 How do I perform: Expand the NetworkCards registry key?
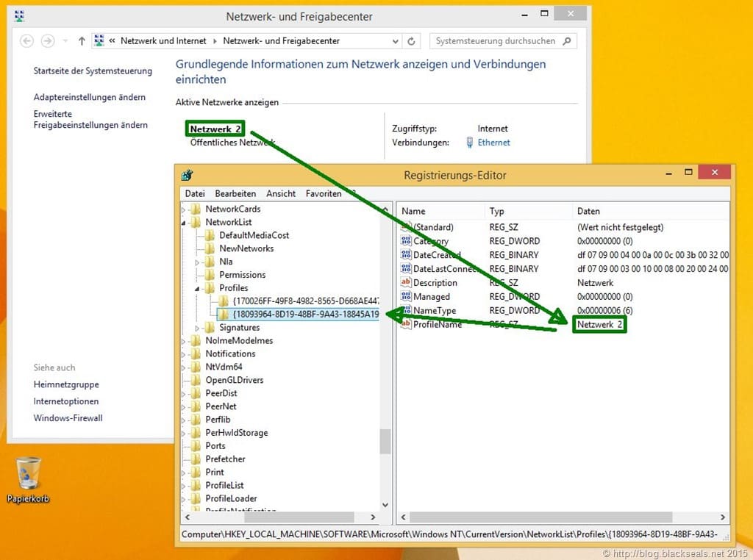[183, 209]
